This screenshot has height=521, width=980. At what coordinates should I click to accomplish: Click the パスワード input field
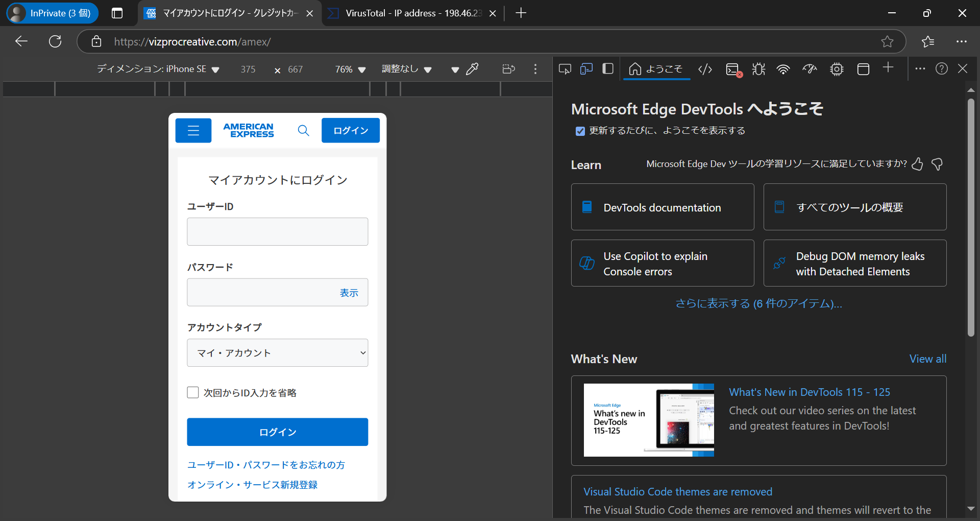coord(278,292)
